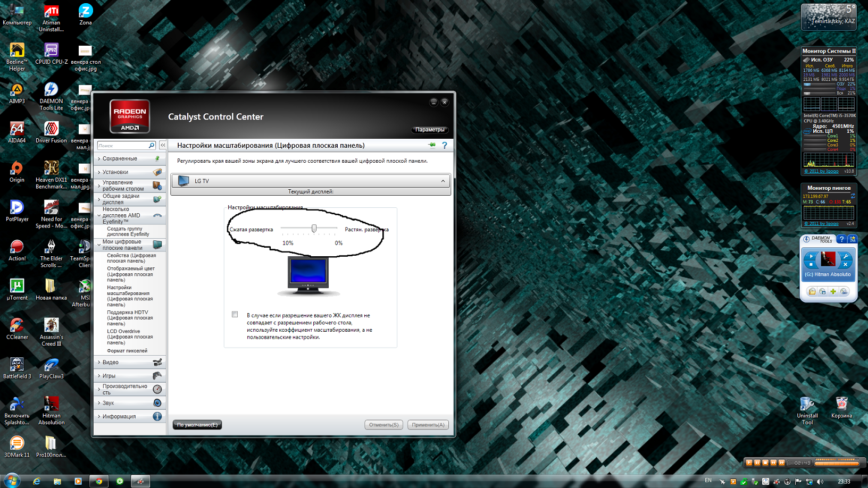868x488 pixels.
Task: Open the Origin desktop icon
Action: [17, 172]
